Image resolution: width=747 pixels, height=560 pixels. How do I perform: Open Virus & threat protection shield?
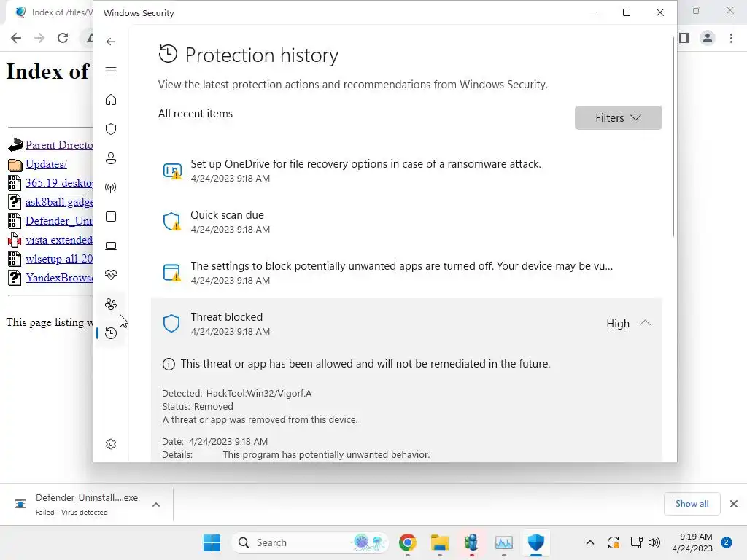point(111,129)
